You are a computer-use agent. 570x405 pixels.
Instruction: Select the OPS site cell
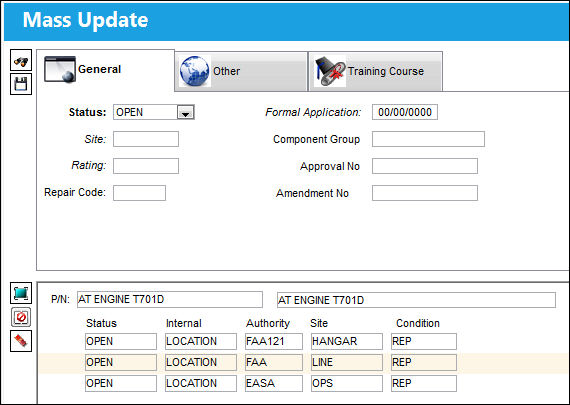click(347, 383)
